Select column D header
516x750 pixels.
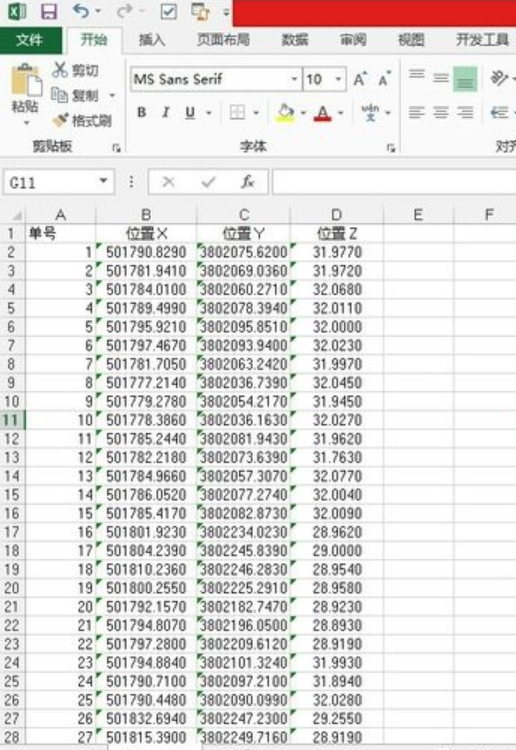pyautogui.click(x=336, y=215)
